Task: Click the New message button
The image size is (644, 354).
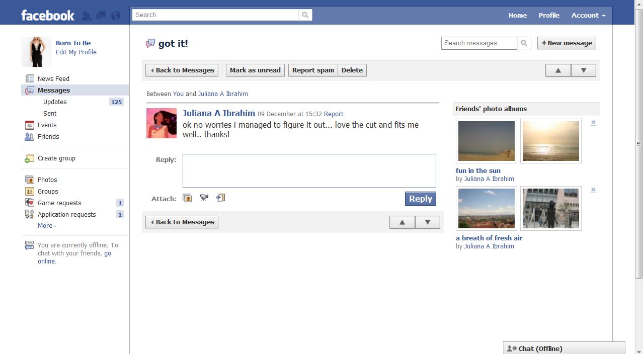Action: point(567,43)
